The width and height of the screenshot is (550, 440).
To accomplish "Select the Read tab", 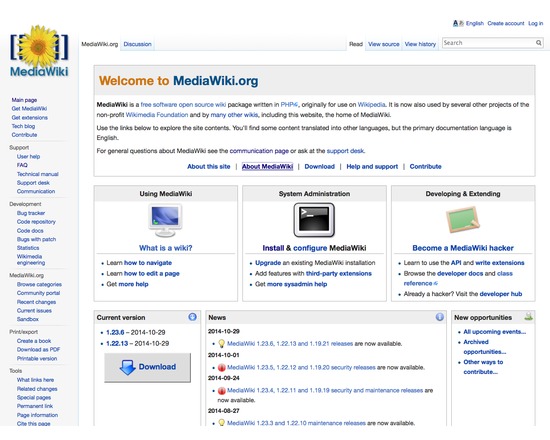I will coord(356,44).
